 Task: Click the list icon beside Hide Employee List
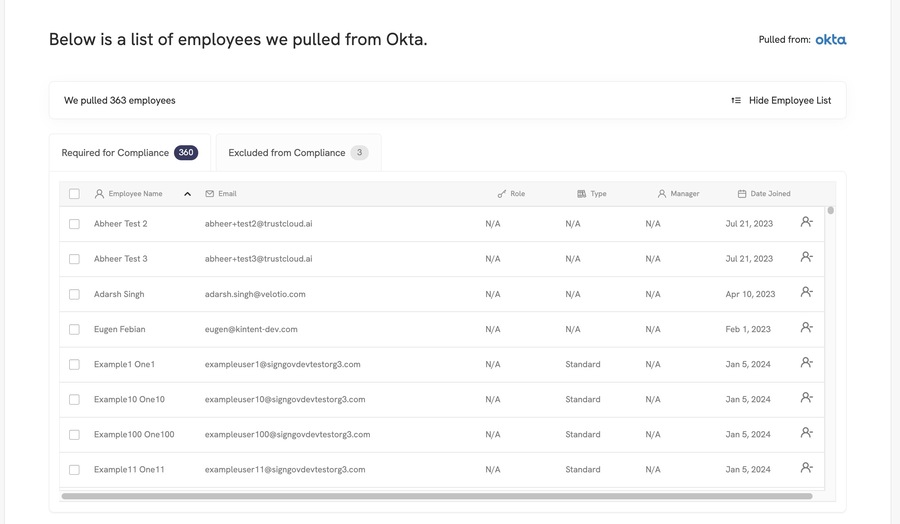pyautogui.click(x=736, y=100)
